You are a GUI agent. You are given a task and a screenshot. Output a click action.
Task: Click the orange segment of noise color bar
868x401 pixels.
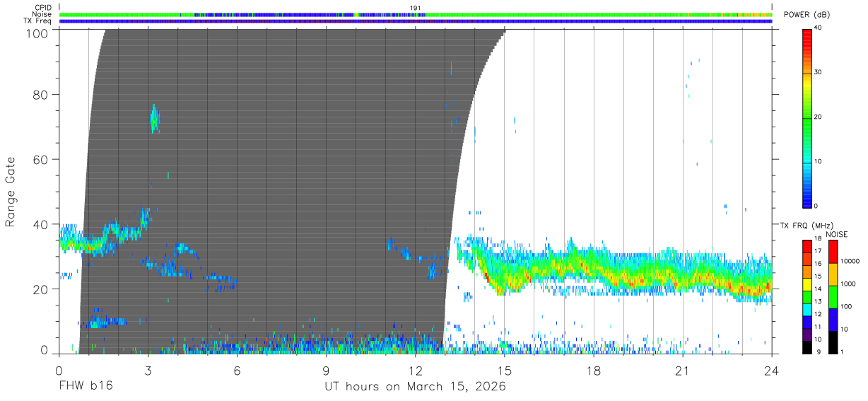click(x=832, y=274)
